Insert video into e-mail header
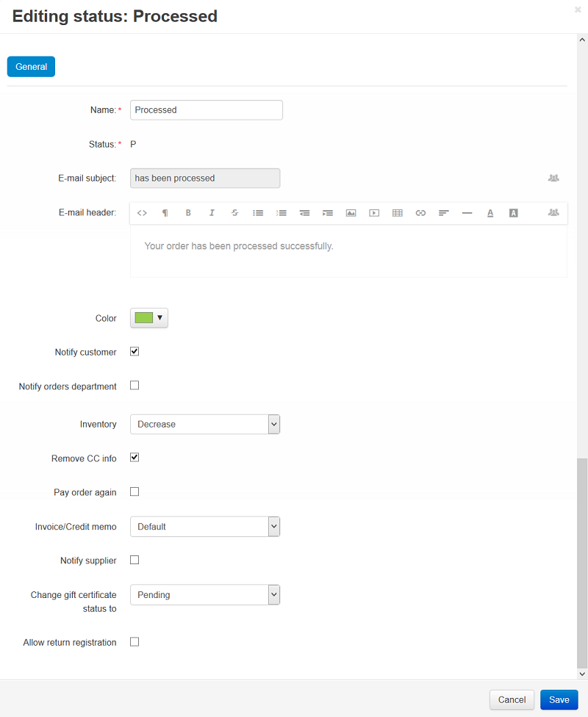This screenshot has height=717, width=588. coord(374,213)
